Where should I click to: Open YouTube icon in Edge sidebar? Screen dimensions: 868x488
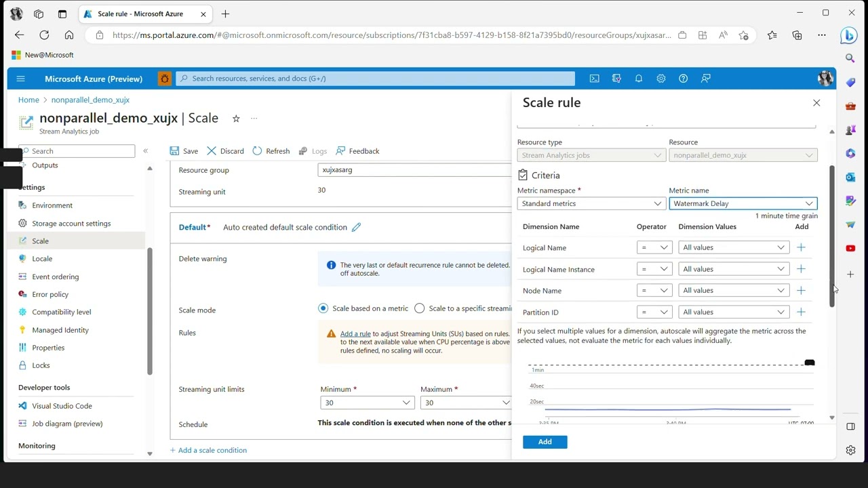(850, 248)
